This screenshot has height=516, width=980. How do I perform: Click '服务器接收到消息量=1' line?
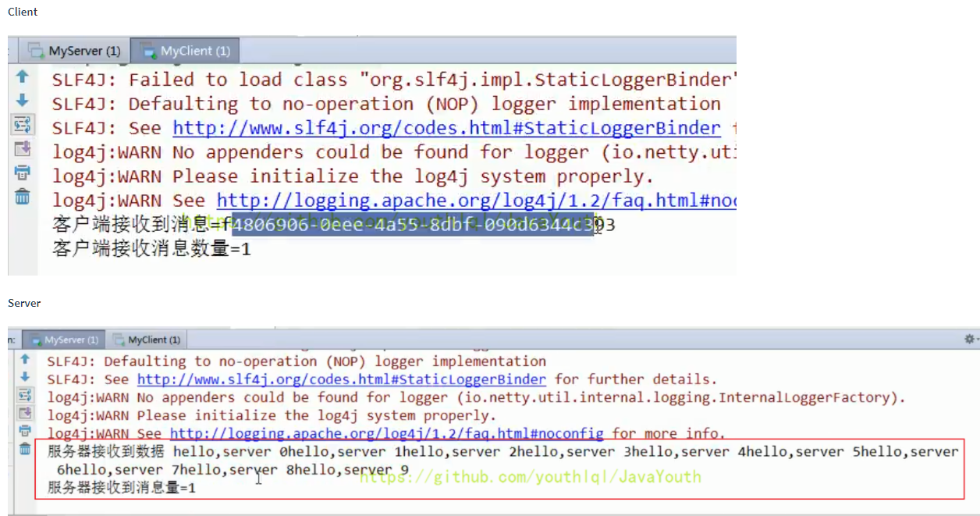(122, 489)
